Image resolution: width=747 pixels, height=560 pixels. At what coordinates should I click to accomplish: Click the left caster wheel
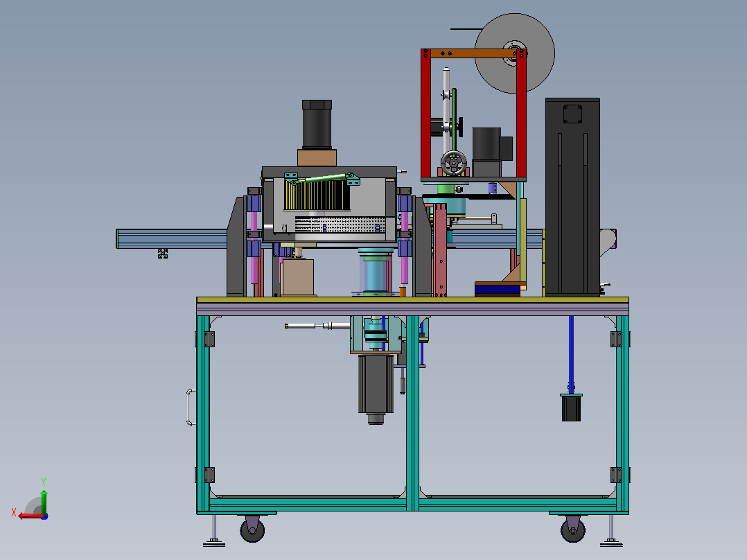point(252,530)
